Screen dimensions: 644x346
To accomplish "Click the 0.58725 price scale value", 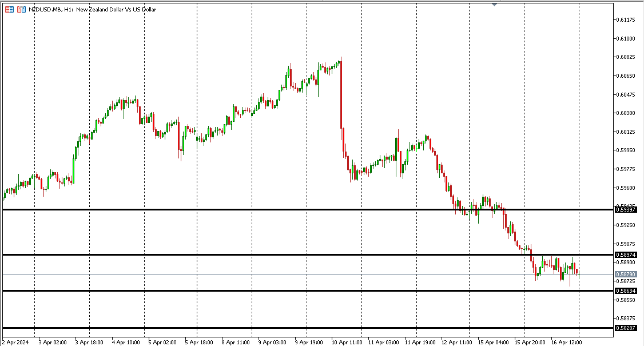I will tap(626, 281).
